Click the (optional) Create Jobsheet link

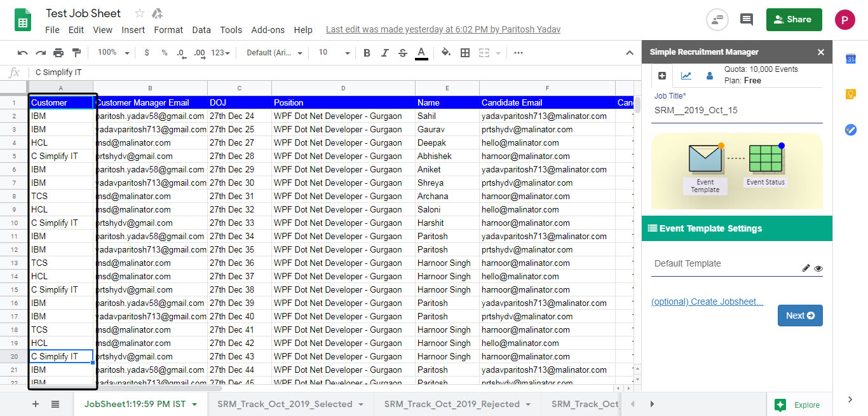tap(707, 302)
